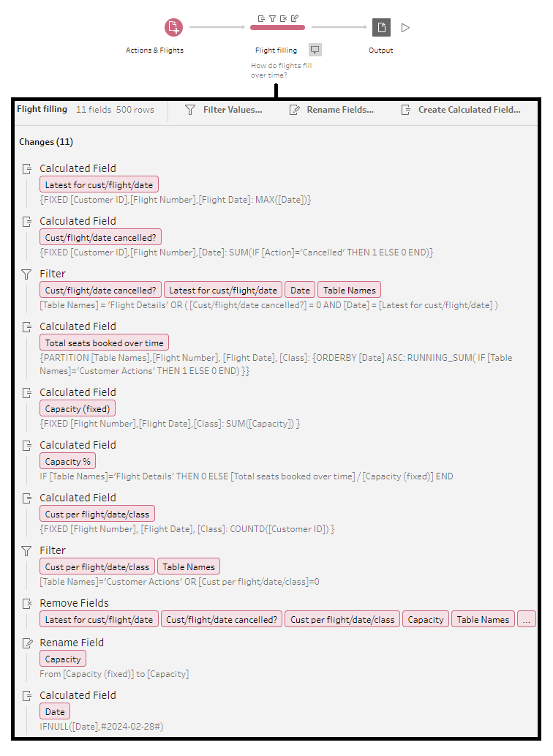The image size is (553, 756).
Task: Click the first Filter change funnel icon
Action: coord(27,274)
